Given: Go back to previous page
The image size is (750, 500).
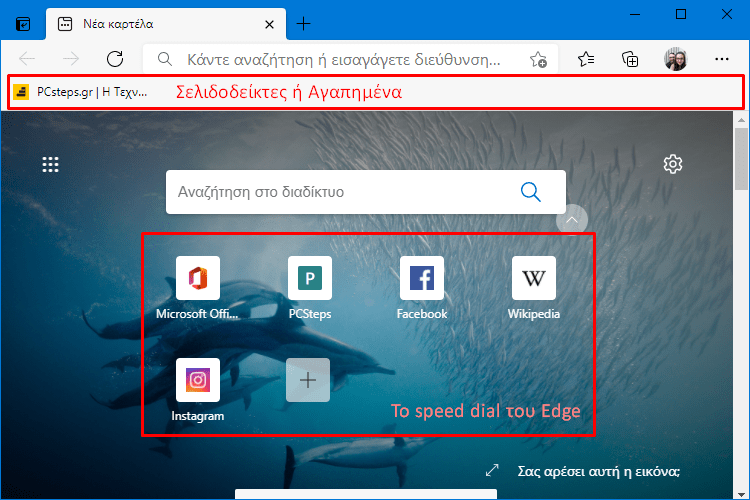Looking at the screenshot, I should (27, 59).
